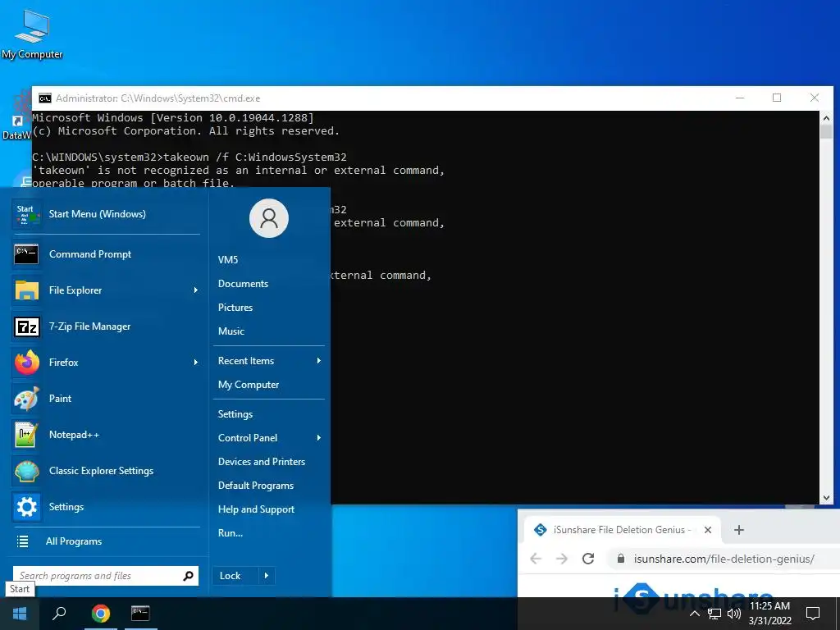Open Notepad++ from the start menu
This screenshot has height=630, width=840.
coord(106,435)
